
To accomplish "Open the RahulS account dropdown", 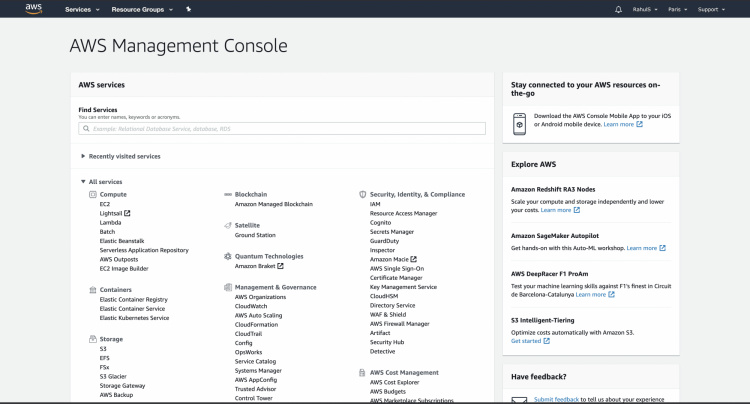I will pos(643,9).
